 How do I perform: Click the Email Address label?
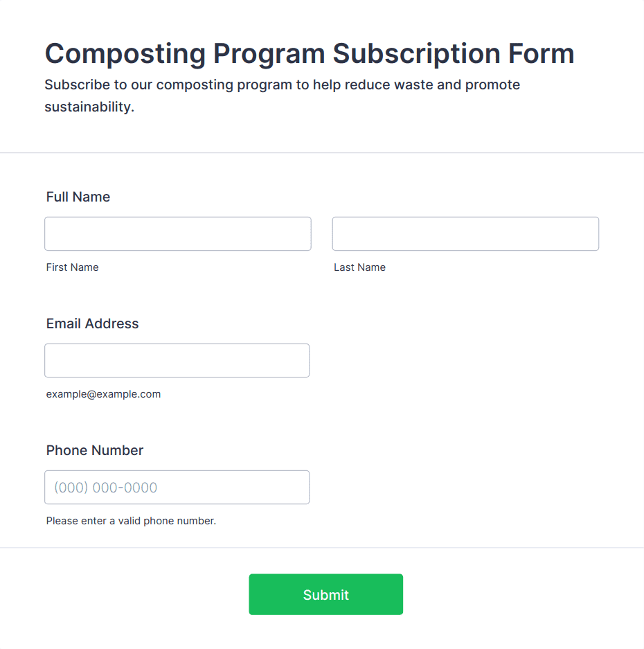(x=92, y=323)
